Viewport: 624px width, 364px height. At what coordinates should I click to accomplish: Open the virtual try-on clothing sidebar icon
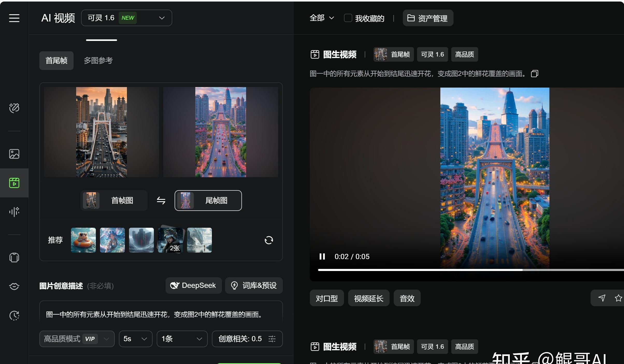(x=14, y=258)
